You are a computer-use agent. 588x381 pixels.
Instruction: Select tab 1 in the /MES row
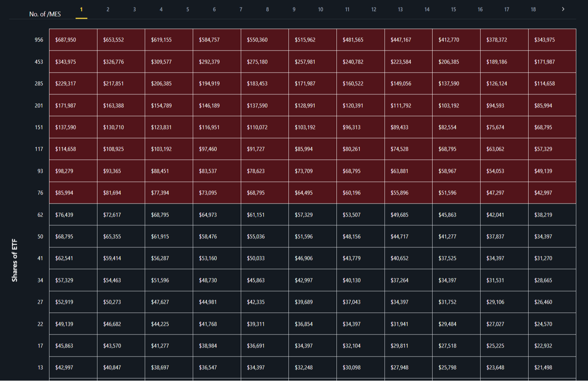point(81,9)
